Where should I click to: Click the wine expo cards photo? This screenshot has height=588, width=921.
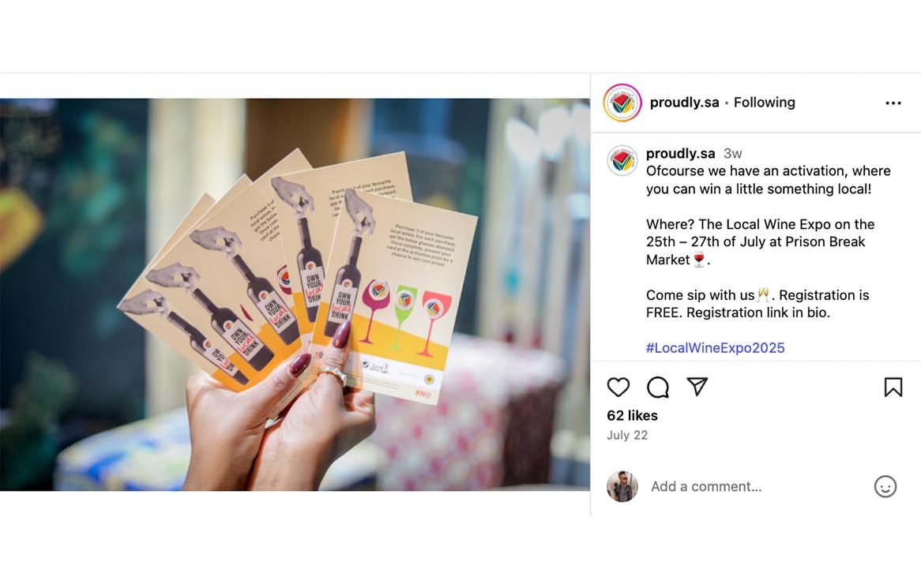pos(295,294)
